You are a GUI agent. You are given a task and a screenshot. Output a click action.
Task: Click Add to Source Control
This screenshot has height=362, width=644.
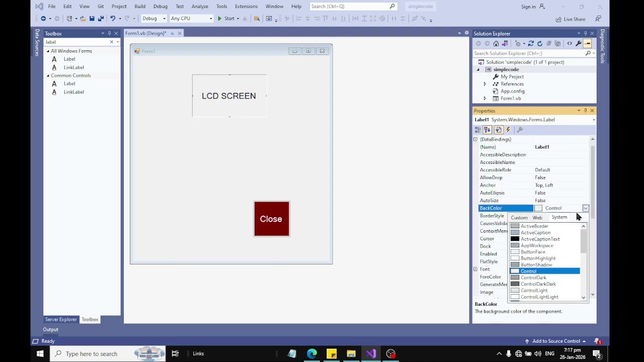click(x=556, y=341)
